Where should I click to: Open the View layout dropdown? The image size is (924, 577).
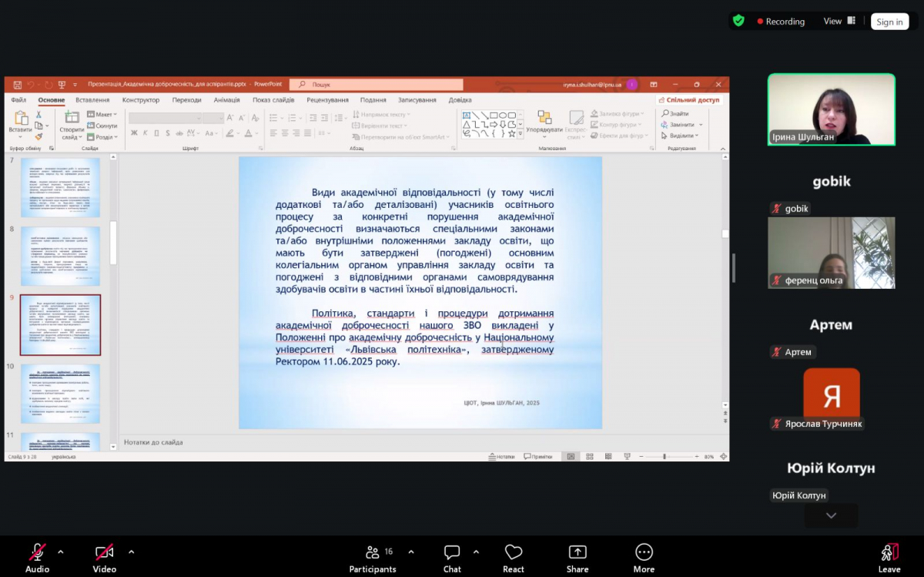click(839, 22)
